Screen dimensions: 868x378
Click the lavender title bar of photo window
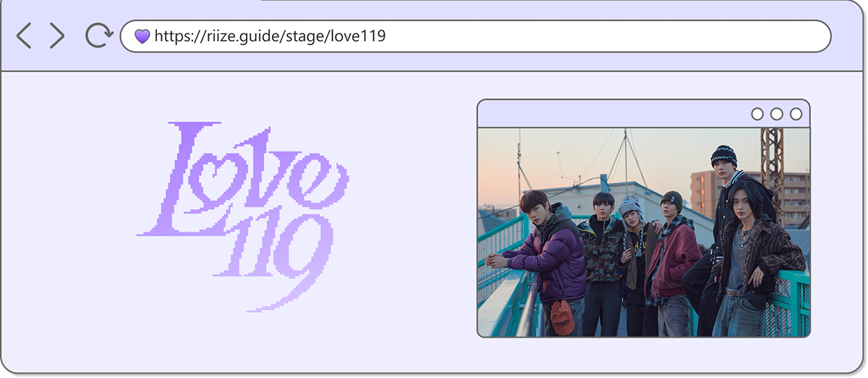click(608, 114)
